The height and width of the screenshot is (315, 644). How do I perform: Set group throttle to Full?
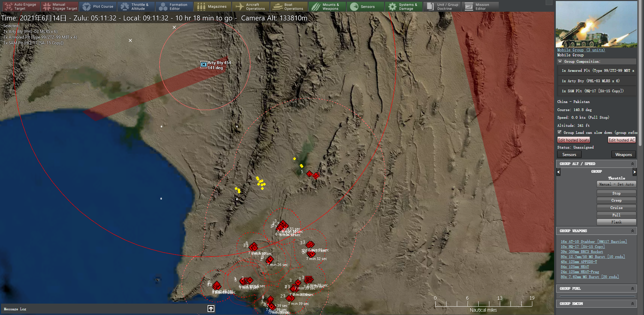(616, 215)
